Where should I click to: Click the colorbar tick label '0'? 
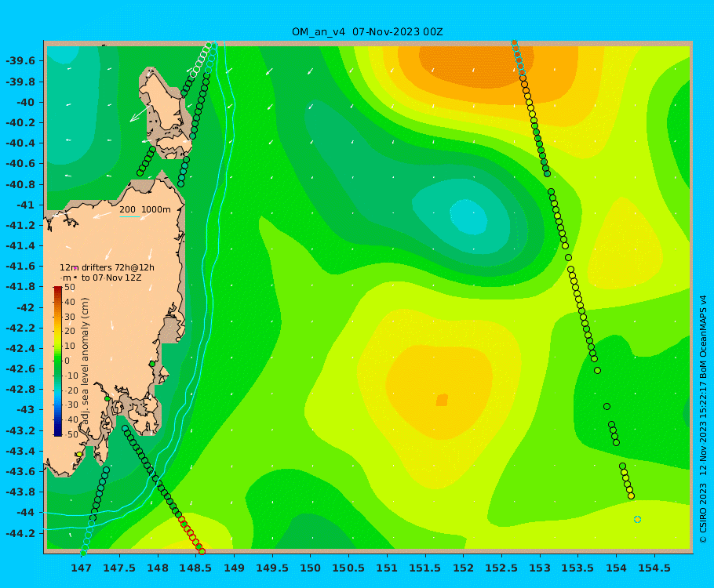pos(67,361)
